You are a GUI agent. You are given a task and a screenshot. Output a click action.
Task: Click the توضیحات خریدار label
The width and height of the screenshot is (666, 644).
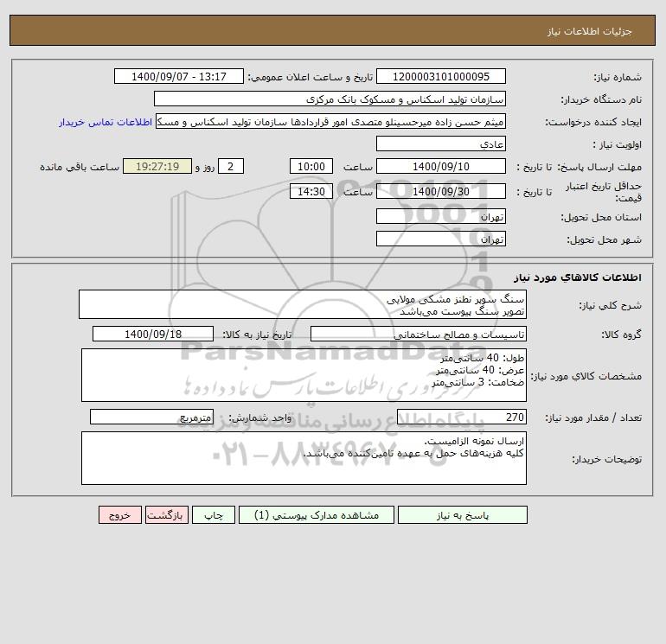point(607,459)
